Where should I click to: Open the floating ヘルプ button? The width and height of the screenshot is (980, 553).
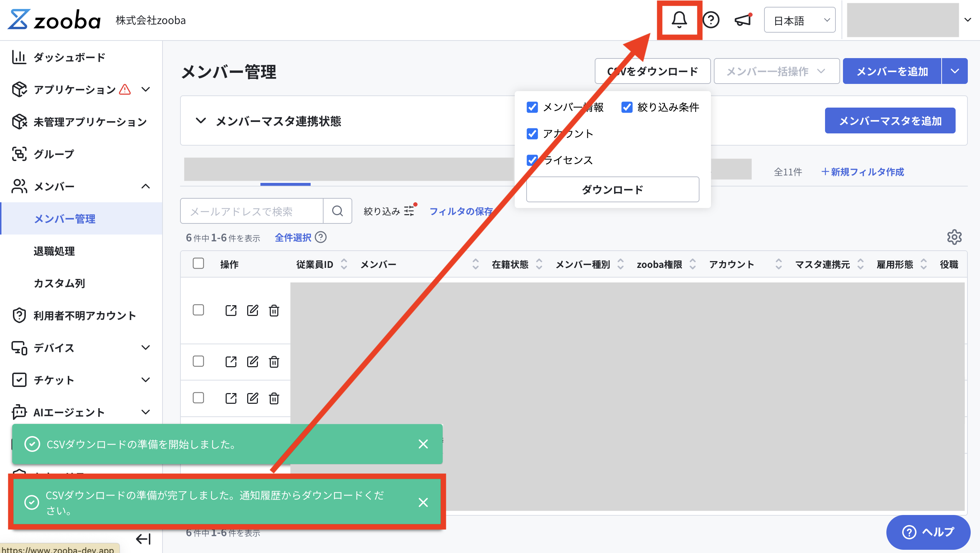928,532
